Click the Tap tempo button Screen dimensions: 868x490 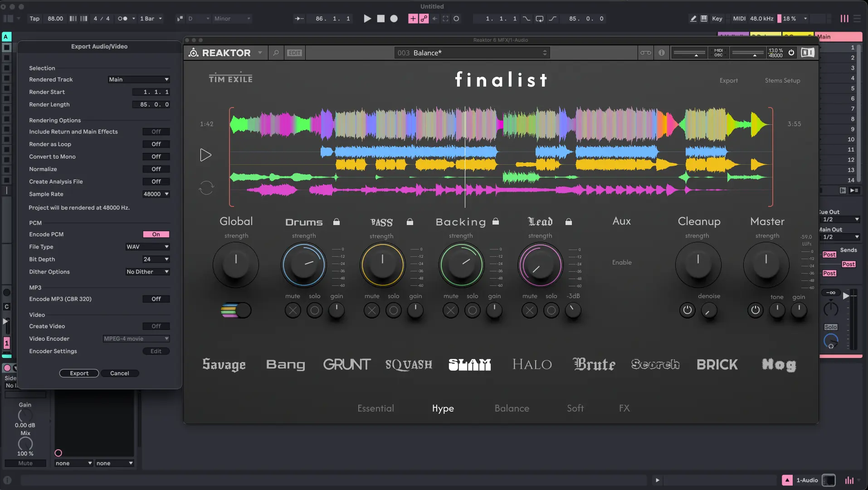tap(34, 19)
